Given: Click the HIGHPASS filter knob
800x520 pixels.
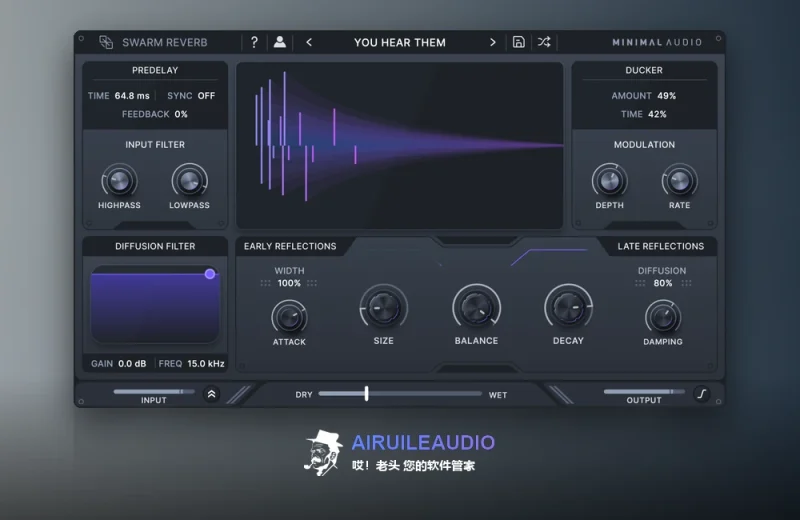Looking at the screenshot, I should pyautogui.click(x=119, y=181).
